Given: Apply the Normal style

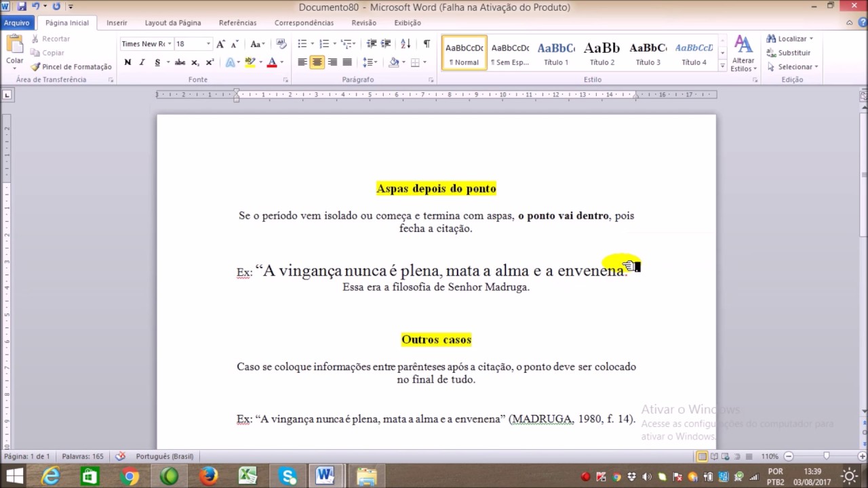Looking at the screenshot, I should click(x=465, y=54).
